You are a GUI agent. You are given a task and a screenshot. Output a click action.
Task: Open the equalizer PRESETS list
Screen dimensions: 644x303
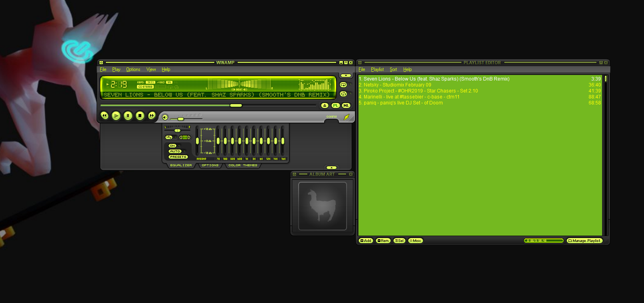click(x=178, y=157)
